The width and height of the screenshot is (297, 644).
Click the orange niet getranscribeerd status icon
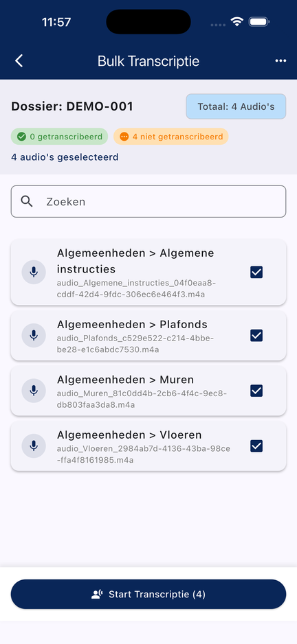tap(124, 137)
